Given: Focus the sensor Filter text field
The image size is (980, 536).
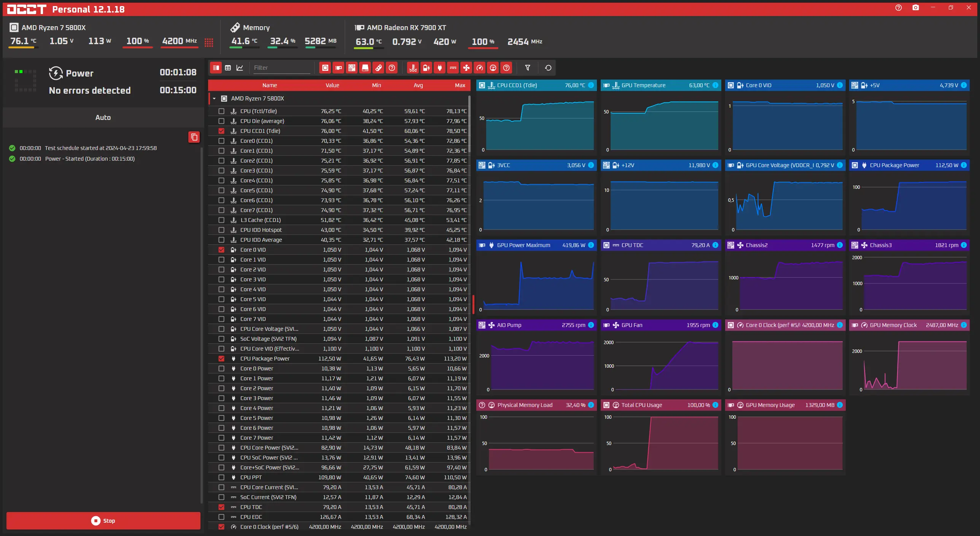Looking at the screenshot, I should (282, 68).
